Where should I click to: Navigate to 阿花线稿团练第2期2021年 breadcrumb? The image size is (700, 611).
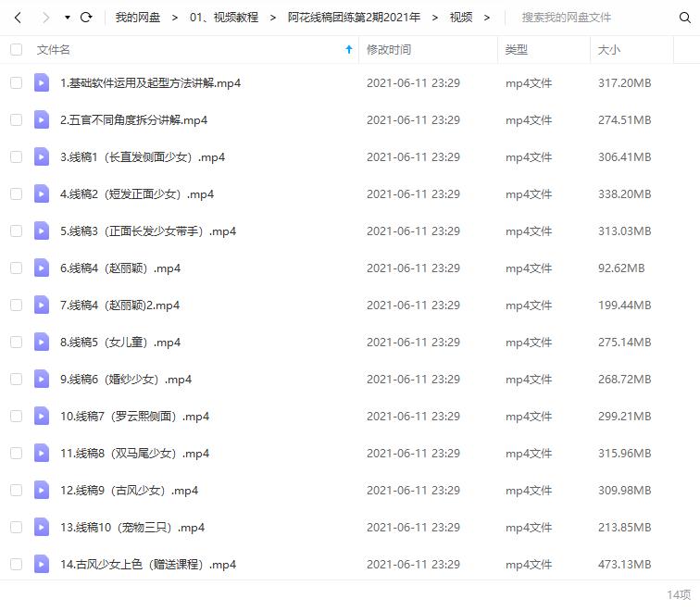354,18
